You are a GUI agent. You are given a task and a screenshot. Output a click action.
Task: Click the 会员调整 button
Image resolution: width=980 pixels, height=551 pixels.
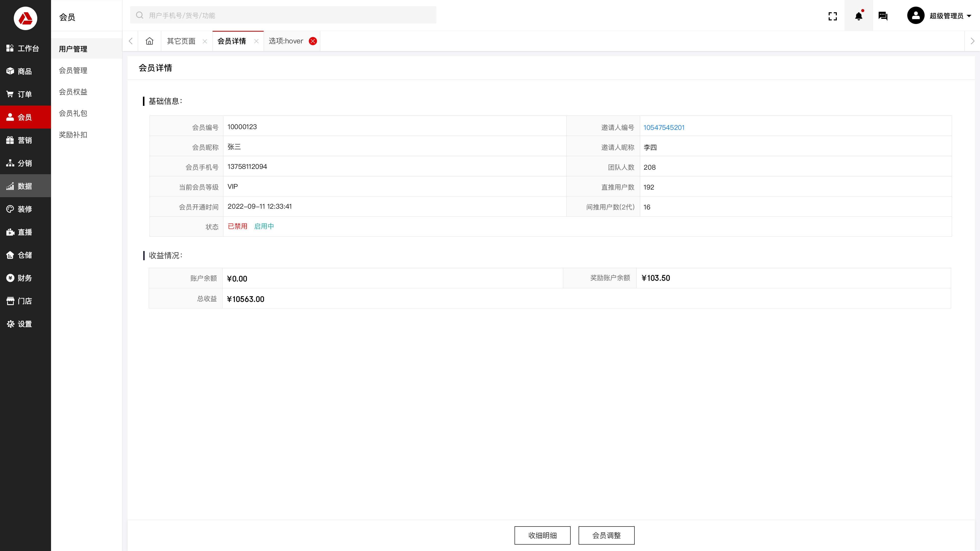coord(606,535)
